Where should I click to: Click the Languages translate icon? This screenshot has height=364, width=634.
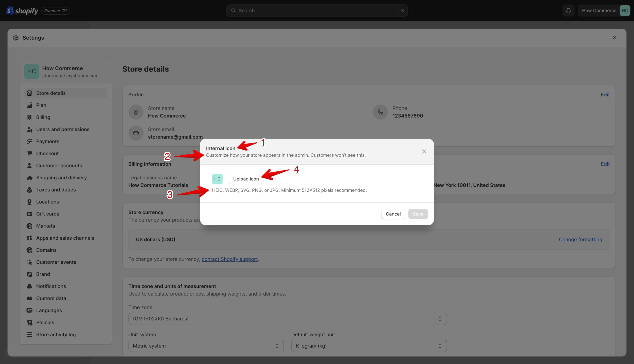(x=29, y=310)
